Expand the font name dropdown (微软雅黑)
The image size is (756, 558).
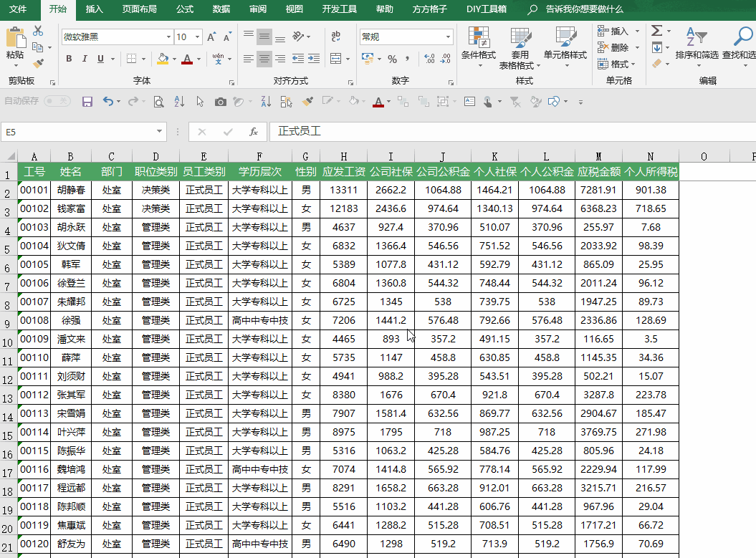(x=168, y=37)
